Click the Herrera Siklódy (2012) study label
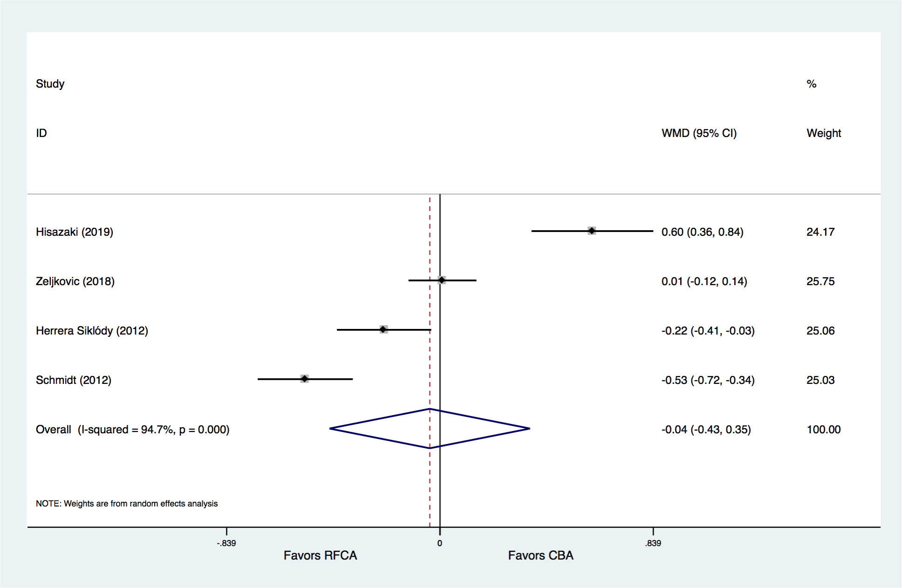The image size is (902, 588). tap(92, 331)
